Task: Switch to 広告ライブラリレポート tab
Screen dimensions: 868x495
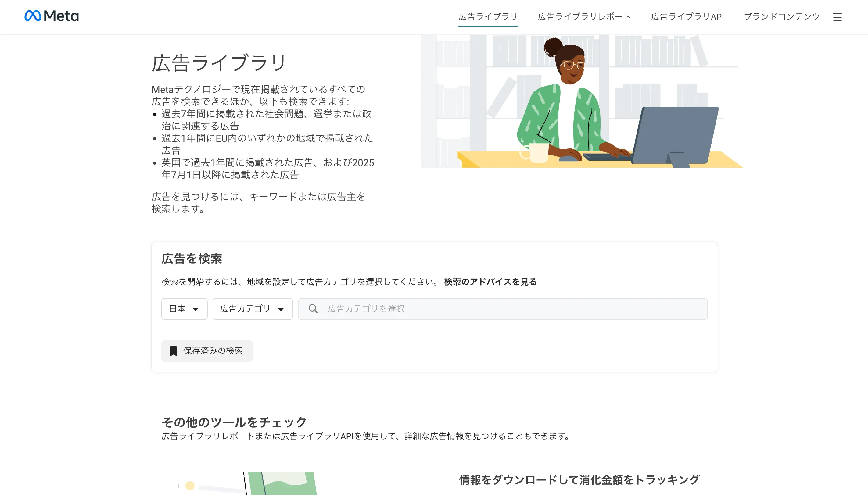Action: click(584, 17)
